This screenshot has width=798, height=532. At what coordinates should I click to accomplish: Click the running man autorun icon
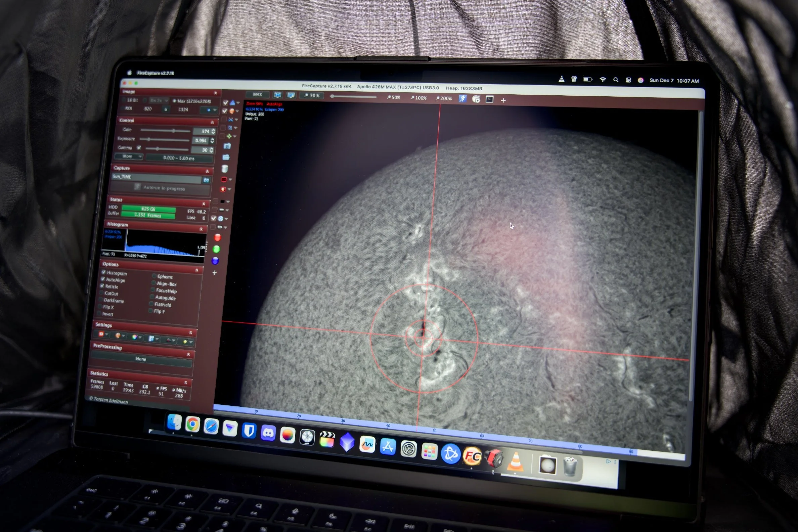(x=462, y=99)
